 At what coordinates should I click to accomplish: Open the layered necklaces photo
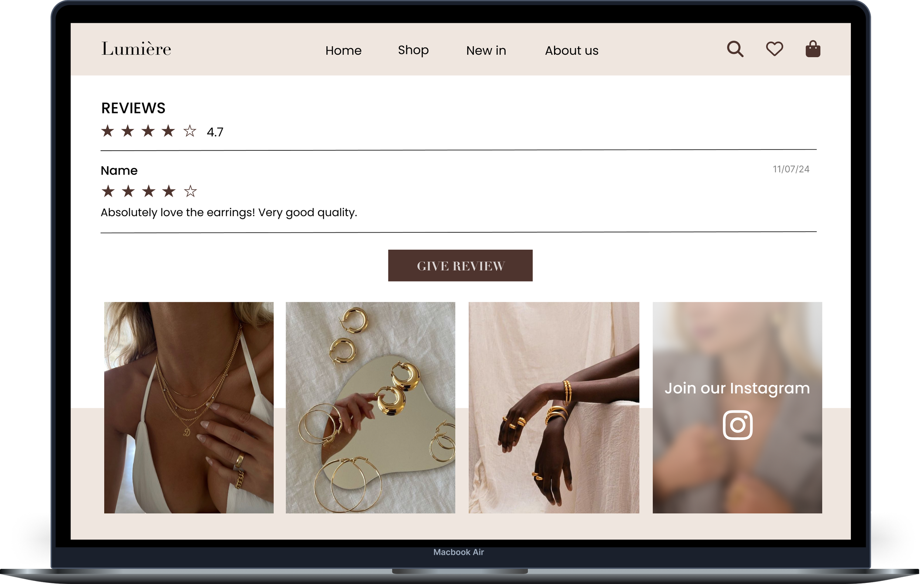click(189, 407)
